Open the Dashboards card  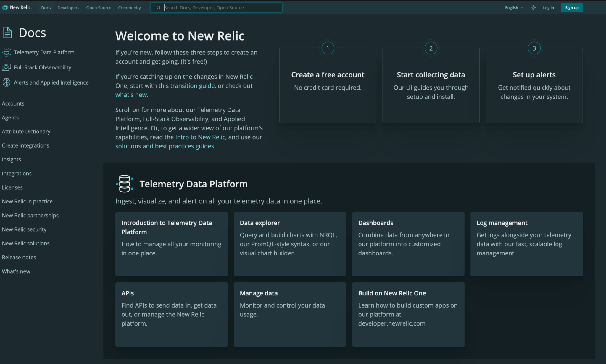[408, 244]
